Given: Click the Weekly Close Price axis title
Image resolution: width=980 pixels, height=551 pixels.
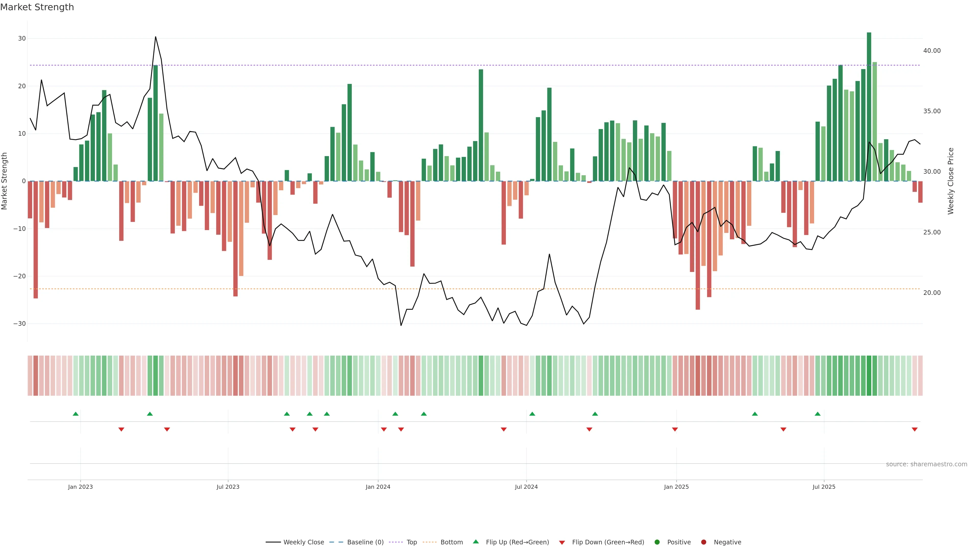Looking at the screenshot, I should click(x=951, y=181).
